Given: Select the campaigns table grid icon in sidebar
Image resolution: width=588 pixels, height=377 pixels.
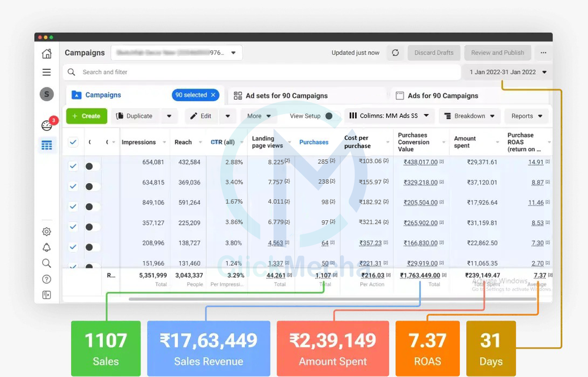Looking at the screenshot, I should tap(46, 145).
